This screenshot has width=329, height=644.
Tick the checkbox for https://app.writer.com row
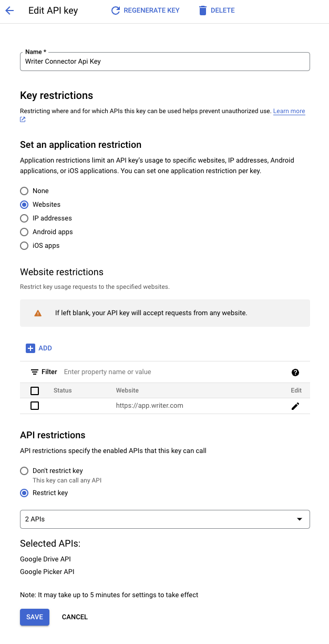tap(35, 406)
